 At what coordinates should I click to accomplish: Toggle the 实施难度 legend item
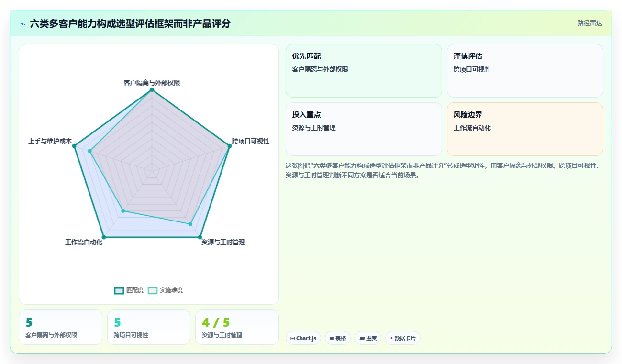[x=166, y=290]
